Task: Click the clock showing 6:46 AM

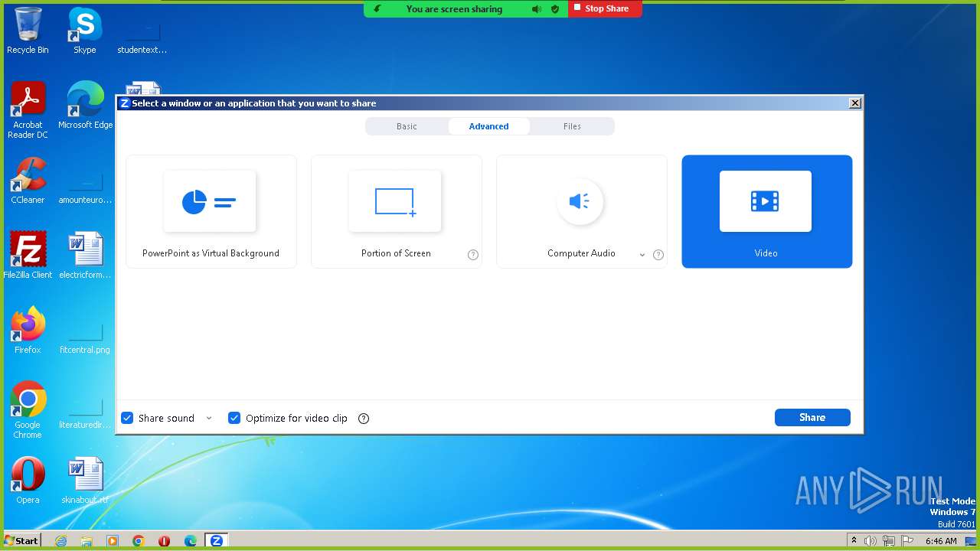Action: point(941,540)
